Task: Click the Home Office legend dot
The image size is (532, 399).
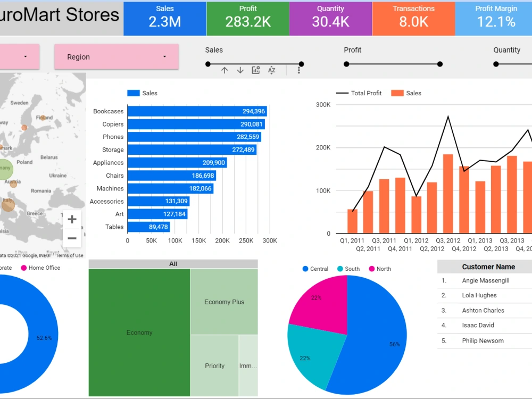Action: pyautogui.click(x=24, y=268)
